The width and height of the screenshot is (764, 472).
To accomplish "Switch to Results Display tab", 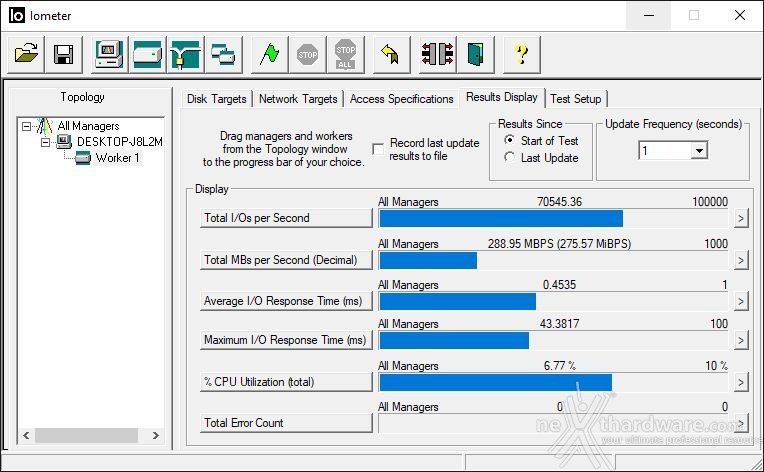I will click(502, 97).
